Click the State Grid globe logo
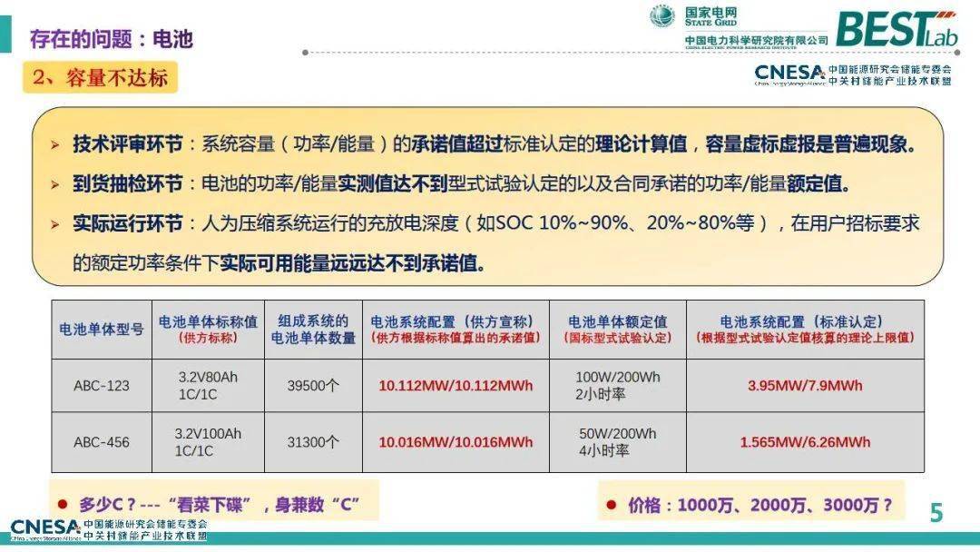The image size is (980, 552). [x=662, y=16]
